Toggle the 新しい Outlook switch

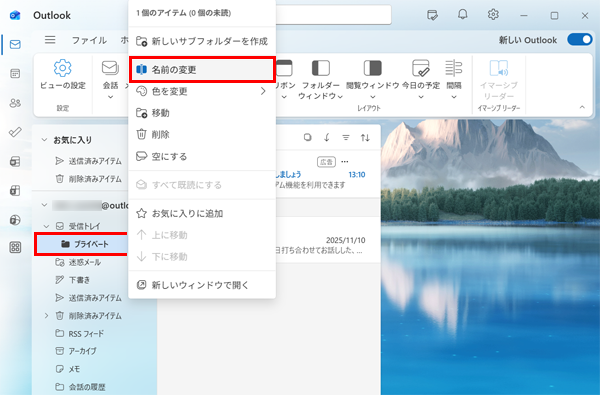[580, 39]
